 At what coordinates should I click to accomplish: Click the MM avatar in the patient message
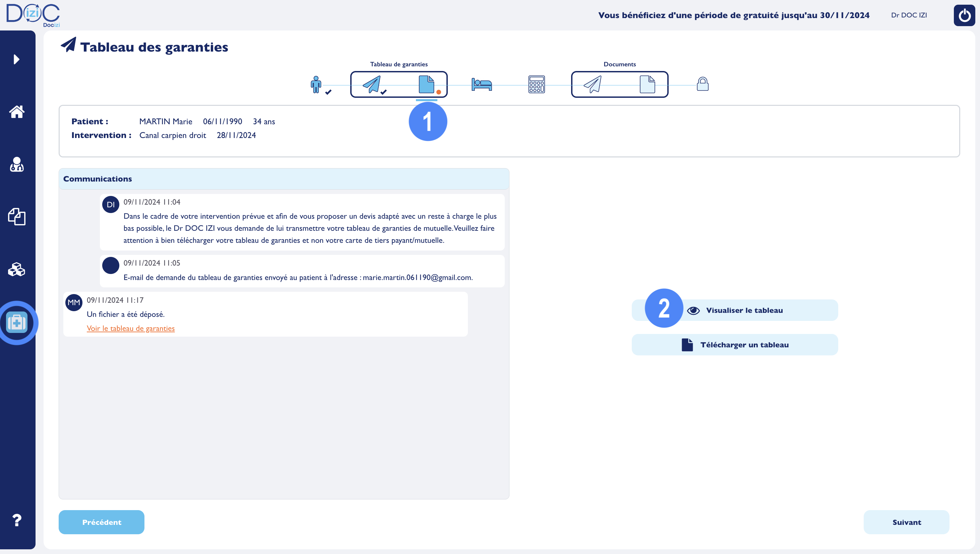click(x=74, y=302)
